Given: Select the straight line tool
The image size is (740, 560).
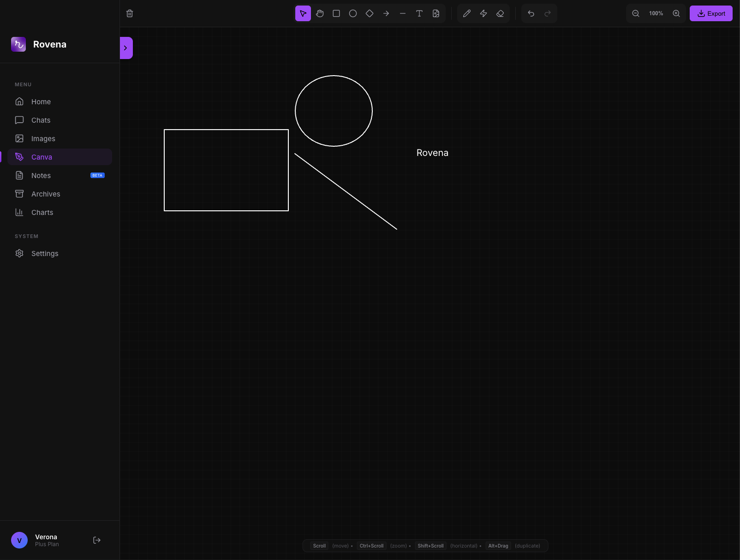Looking at the screenshot, I should point(403,13).
